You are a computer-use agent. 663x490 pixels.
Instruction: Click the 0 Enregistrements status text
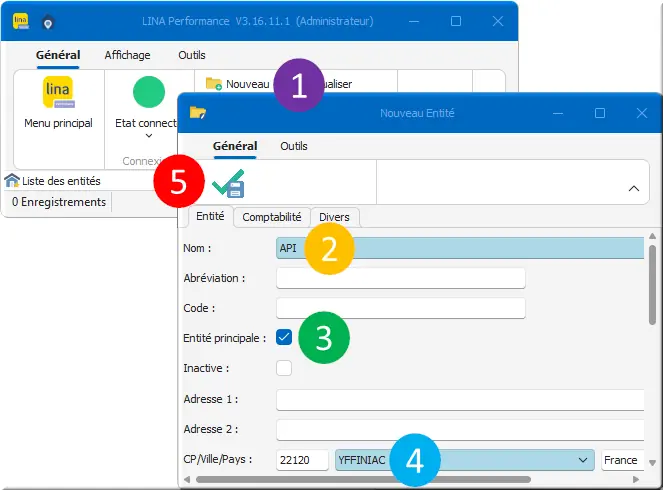[59, 202]
